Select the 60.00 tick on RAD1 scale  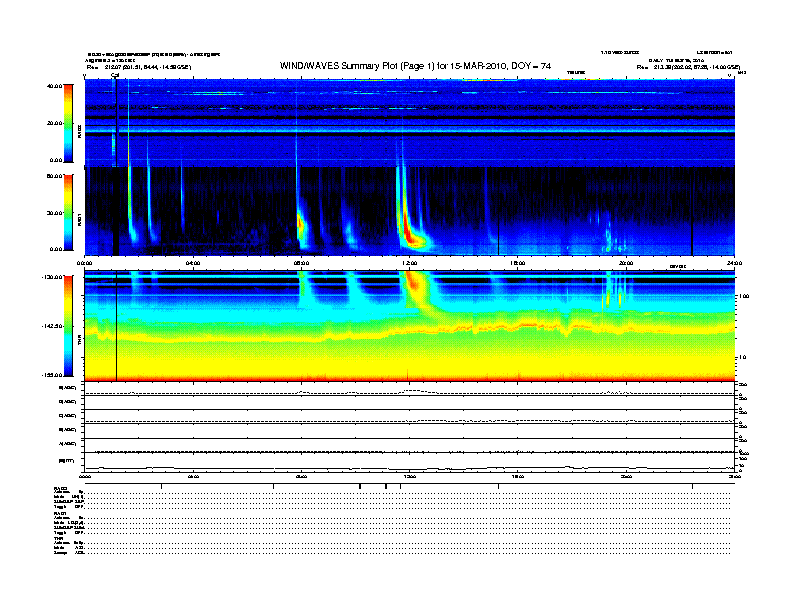click(x=54, y=176)
